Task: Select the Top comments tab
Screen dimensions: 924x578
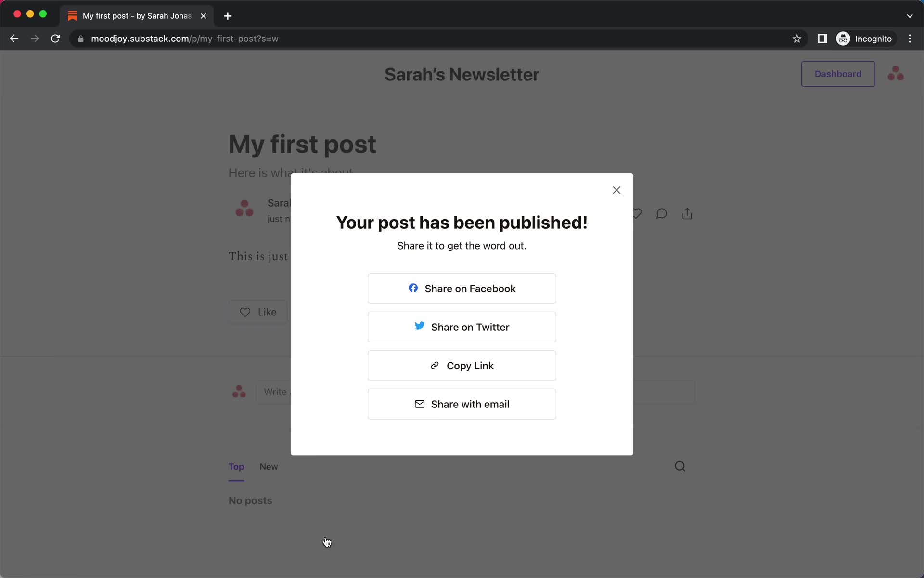Action: tap(236, 466)
